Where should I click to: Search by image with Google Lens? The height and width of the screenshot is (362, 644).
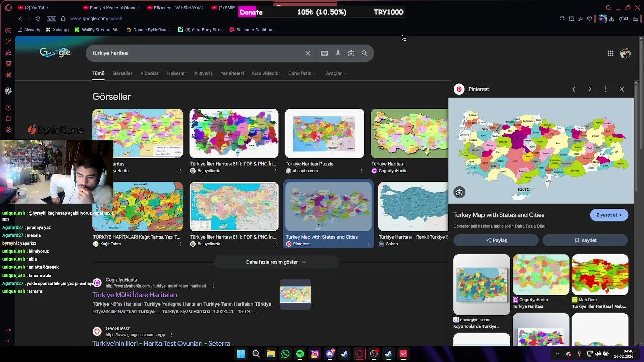tap(351, 53)
